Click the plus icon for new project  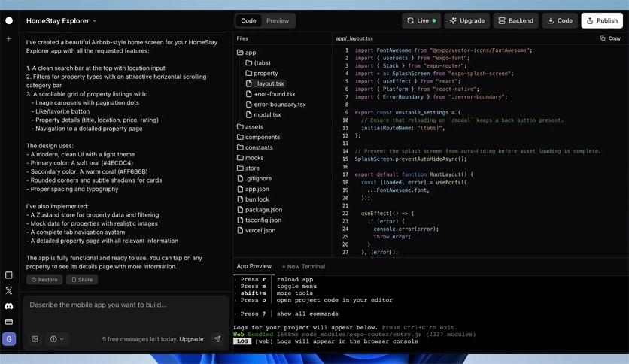point(9,38)
